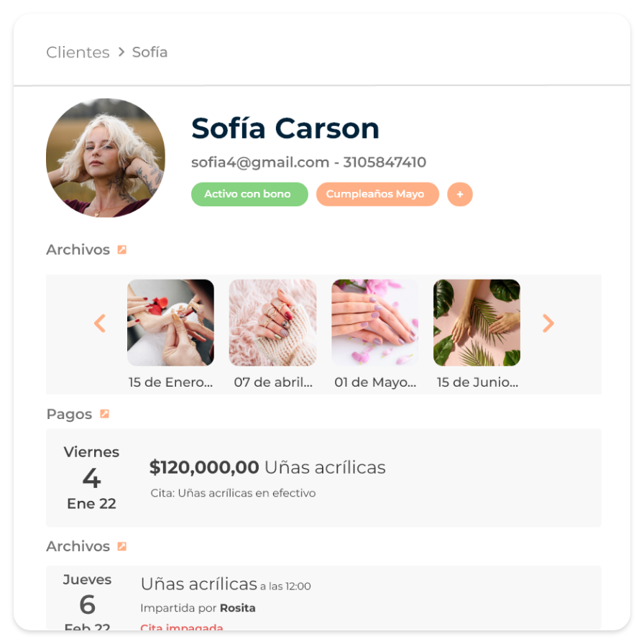Go back to Clientes in the breadcrumb

78,52
